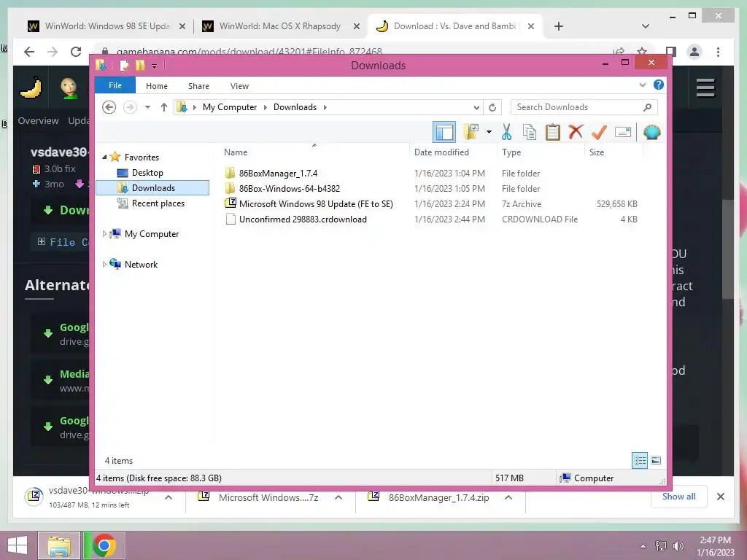Select Recent places in Favorites
The height and width of the screenshot is (560, 747).
(x=158, y=203)
